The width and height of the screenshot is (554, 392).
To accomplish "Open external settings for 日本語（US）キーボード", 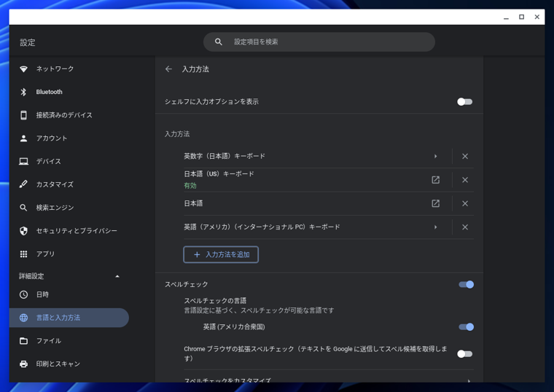I will 436,180.
